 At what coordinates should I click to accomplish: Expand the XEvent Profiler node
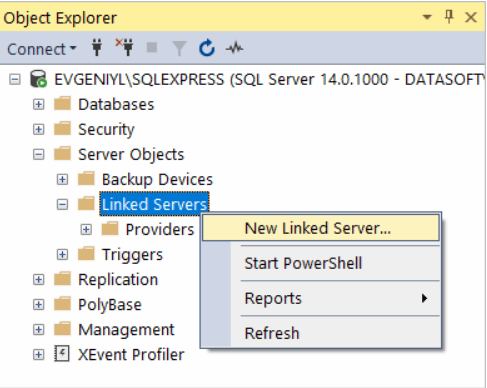[38, 355]
